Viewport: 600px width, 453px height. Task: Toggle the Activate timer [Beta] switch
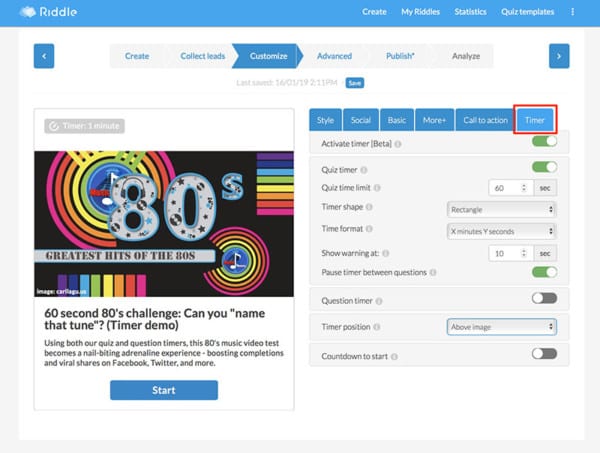[545, 141]
